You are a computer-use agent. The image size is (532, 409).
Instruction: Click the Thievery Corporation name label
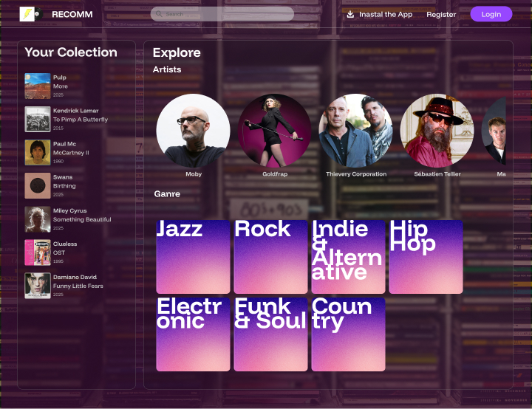click(356, 174)
